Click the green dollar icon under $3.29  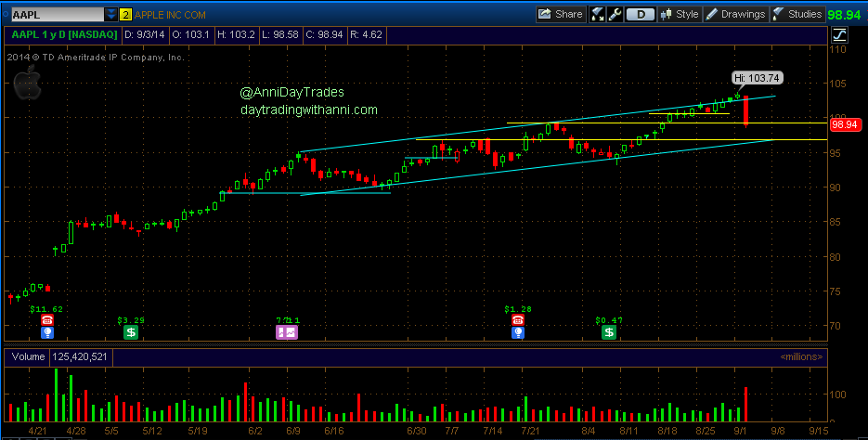coord(131,332)
